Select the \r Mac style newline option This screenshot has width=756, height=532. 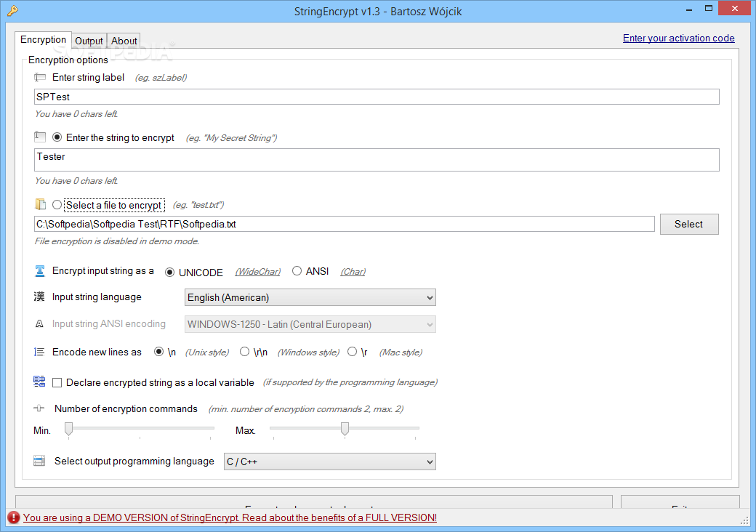click(x=352, y=352)
